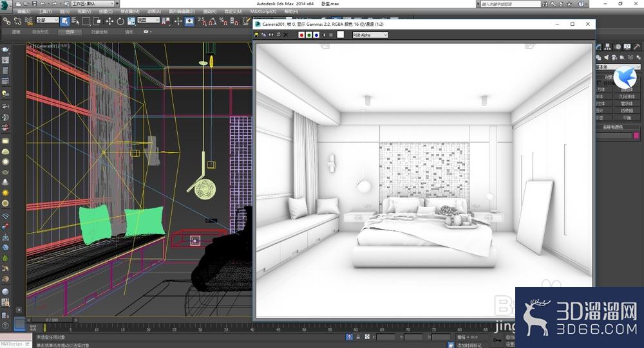Toggle the Selection Lock padlock
This screenshot has width=644, height=348.
(x=358, y=336)
